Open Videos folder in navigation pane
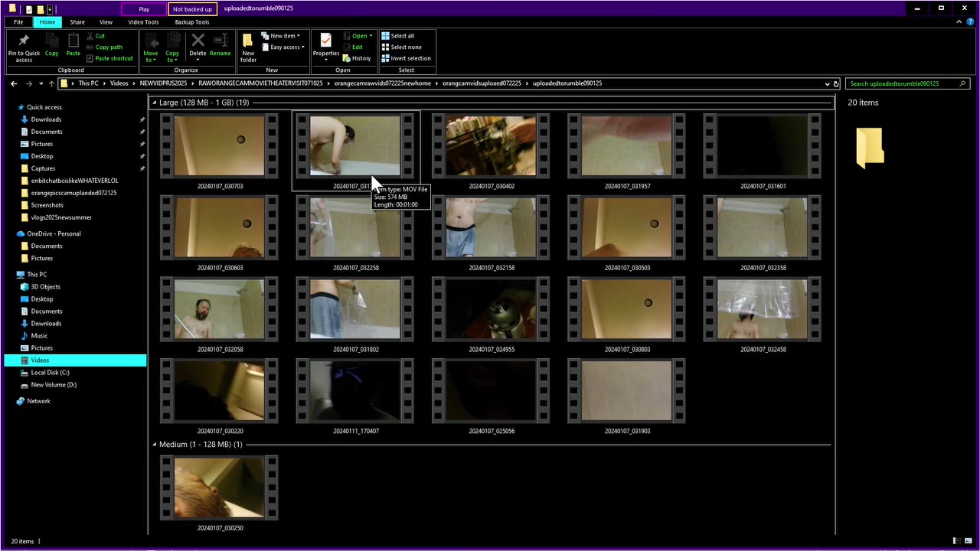The width and height of the screenshot is (980, 551). click(75, 360)
